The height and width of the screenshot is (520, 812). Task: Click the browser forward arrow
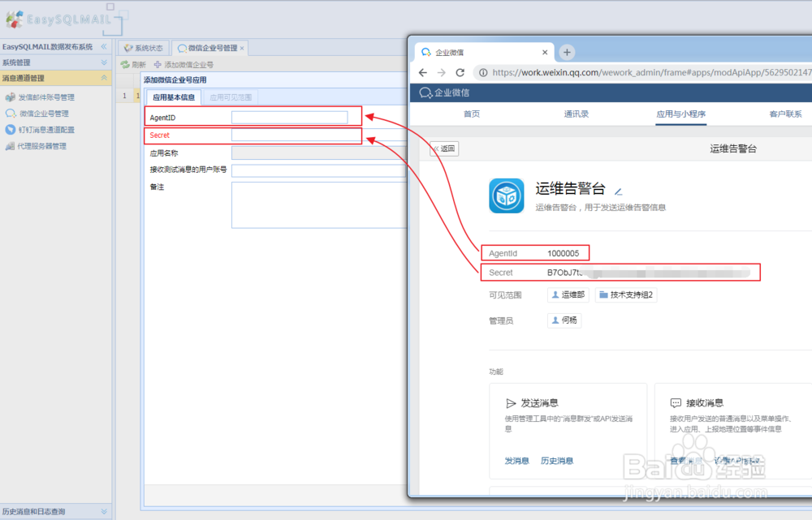click(x=441, y=72)
